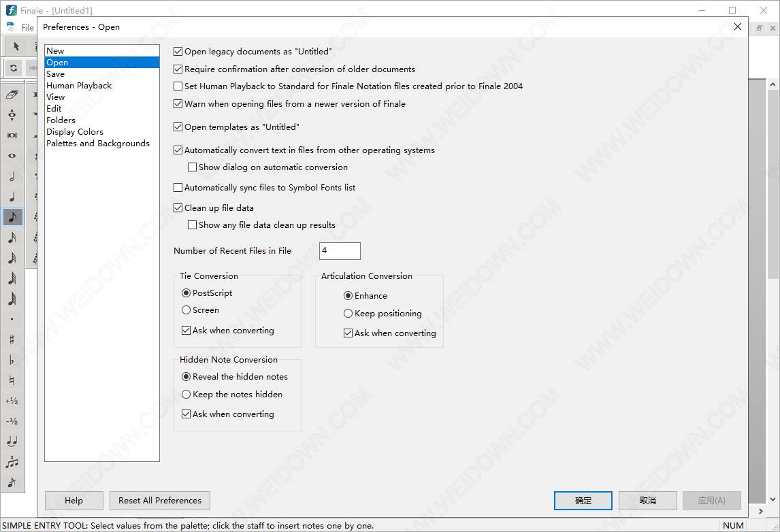Open the Folders preferences category
Screen dimensions: 780x532
point(102,120)
